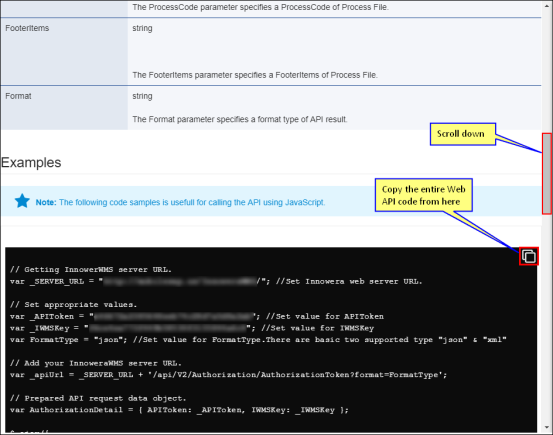The width and height of the screenshot is (553, 435).
Task: Click the Format parameter description text
Action: coord(240,119)
